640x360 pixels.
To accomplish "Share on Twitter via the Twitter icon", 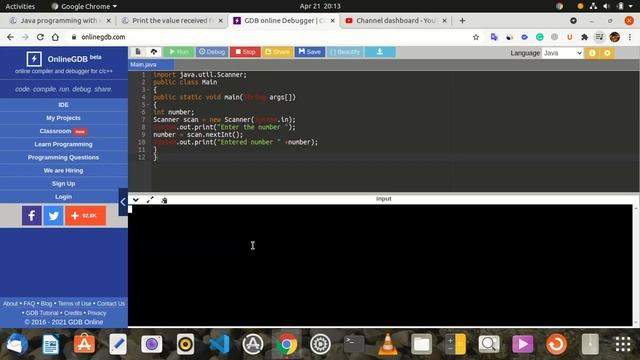I will (x=53, y=216).
